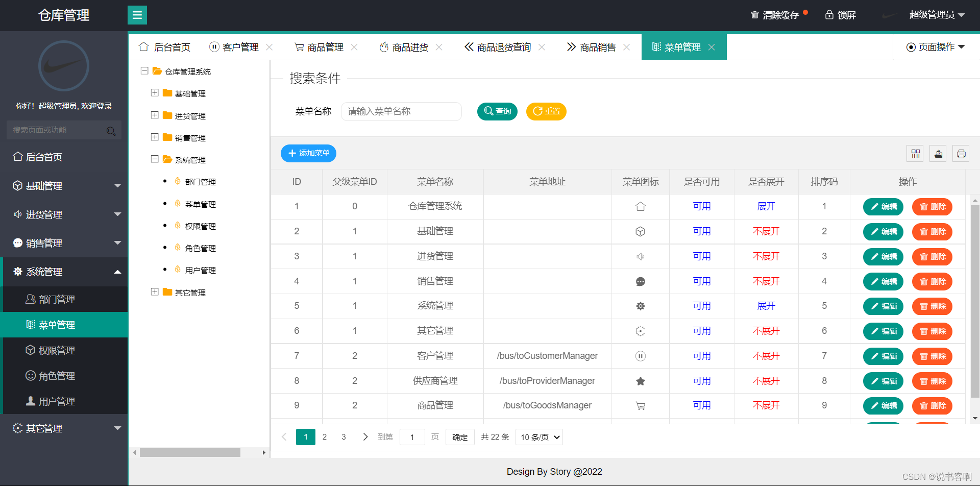980x486 pixels.
Task: Click the pause icon in row 客户管理
Action: [x=641, y=356]
